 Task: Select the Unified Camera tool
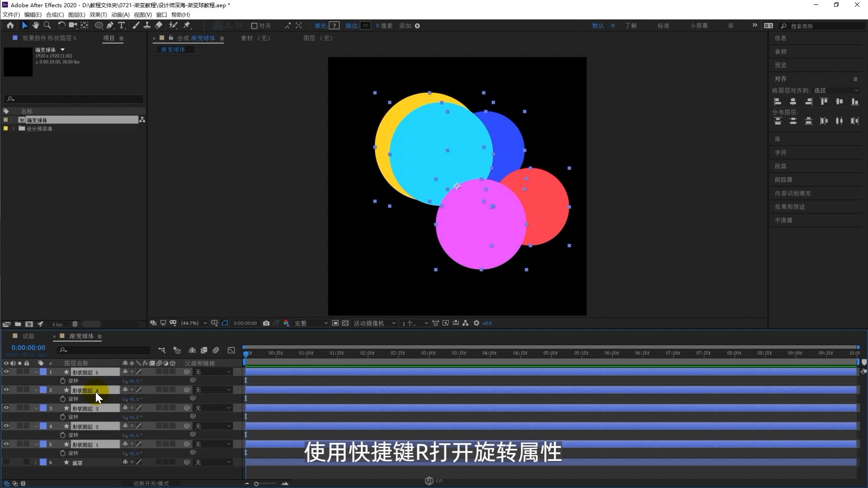pyautogui.click(x=73, y=26)
